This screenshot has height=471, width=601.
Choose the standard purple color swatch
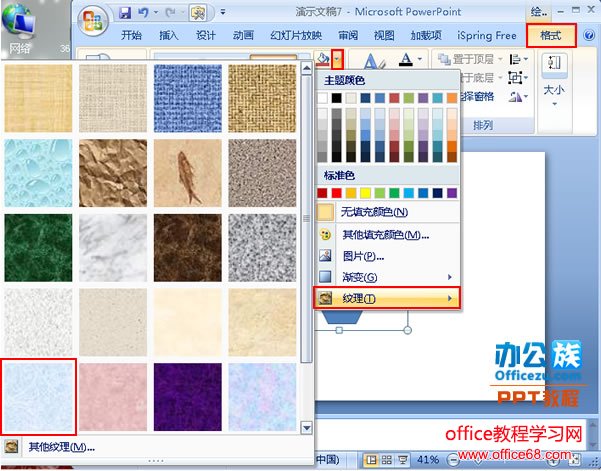[452, 193]
